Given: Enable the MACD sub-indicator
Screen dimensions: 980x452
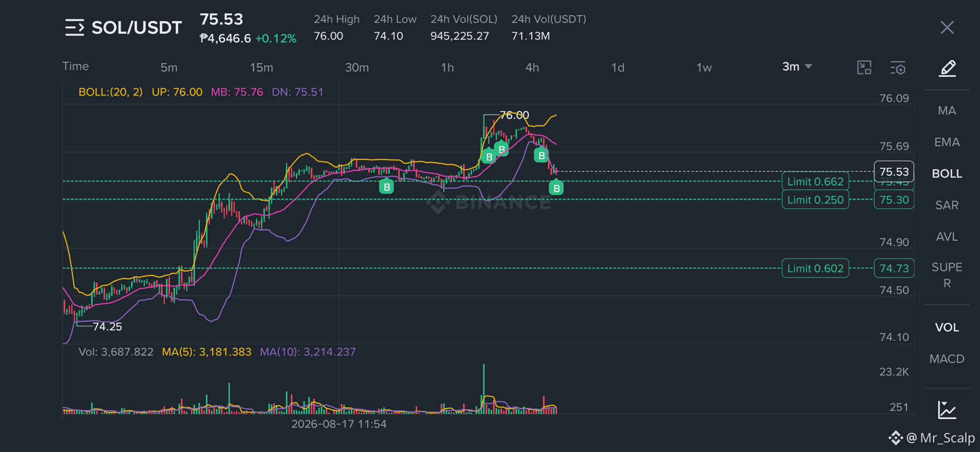Looking at the screenshot, I should [947, 359].
